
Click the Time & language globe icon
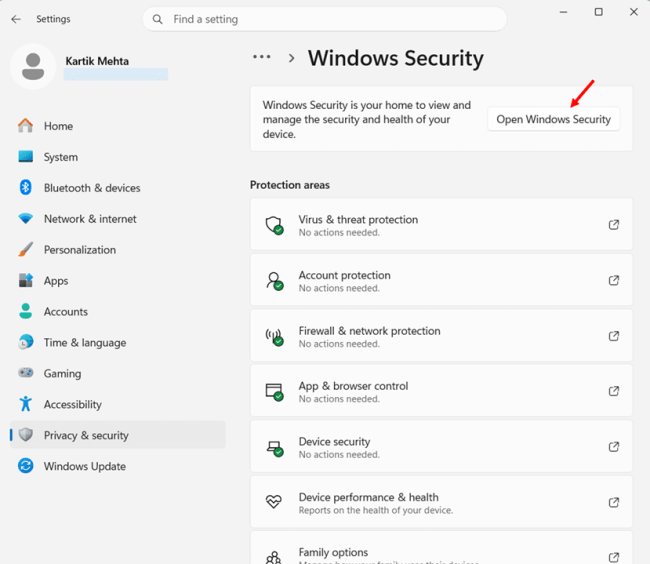25,342
